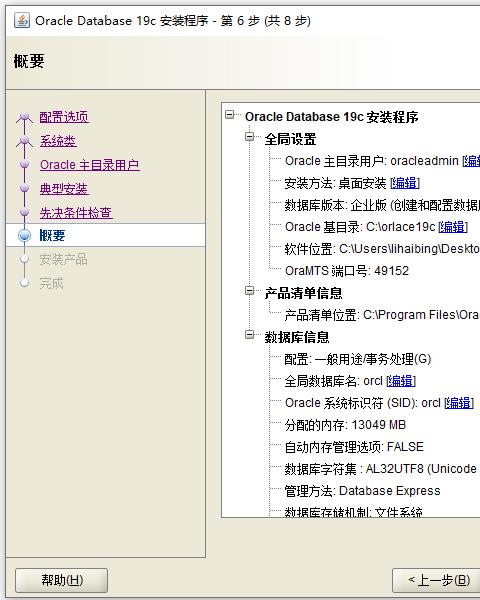Go to the 配置选项 step
Screen dimensions: 480x600
pos(64,117)
